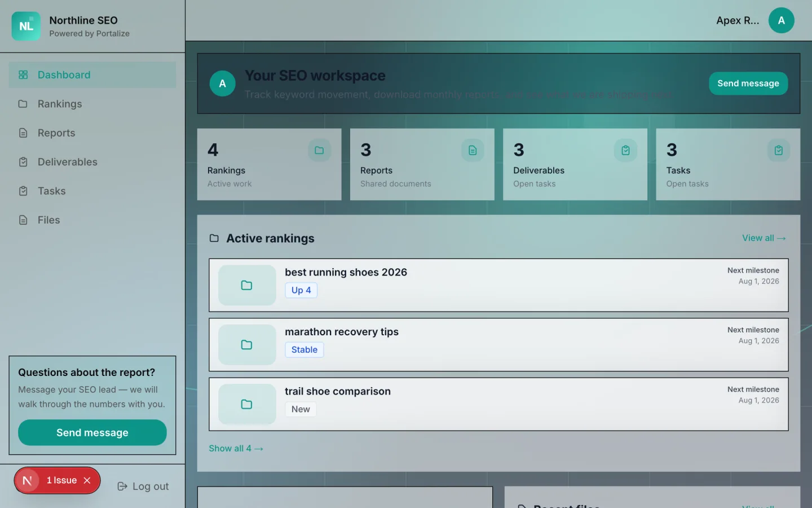The height and width of the screenshot is (508, 812).
Task: Open the user avatar A in header
Action: [782, 20]
